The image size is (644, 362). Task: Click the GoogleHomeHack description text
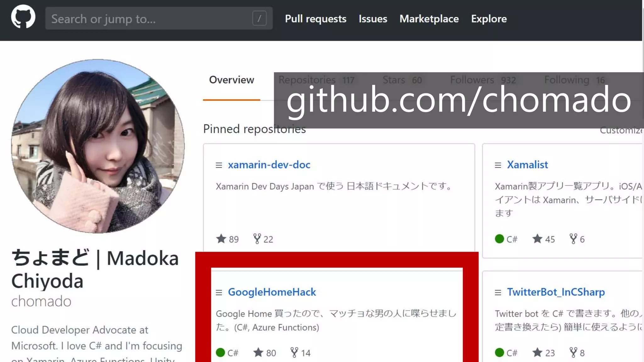tap(336, 320)
